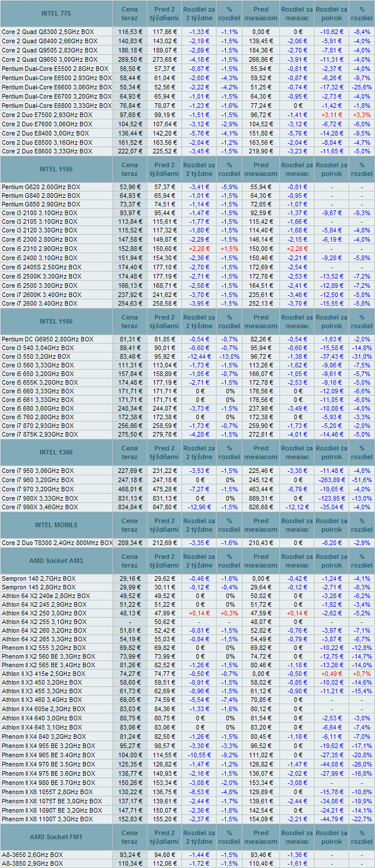Click Phenom II X4 965 BE 3.4GHz BOX
Viewport: 375px width, 868px height.
pyautogui.click(x=50, y=755)
